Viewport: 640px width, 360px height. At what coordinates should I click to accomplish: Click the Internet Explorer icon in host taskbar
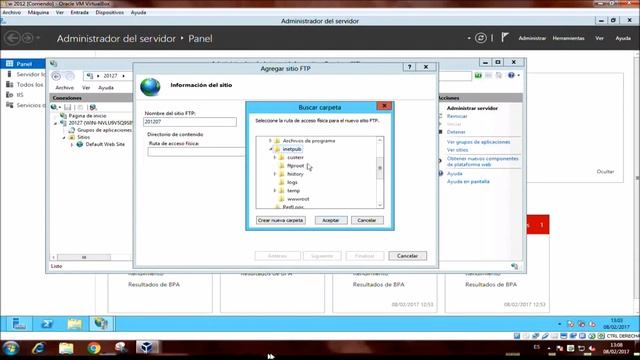pyautogui.click(x=39, y=348)
